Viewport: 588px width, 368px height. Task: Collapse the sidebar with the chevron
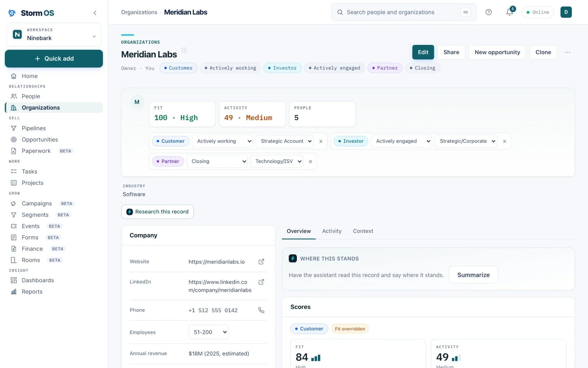[x=95, y=13]
